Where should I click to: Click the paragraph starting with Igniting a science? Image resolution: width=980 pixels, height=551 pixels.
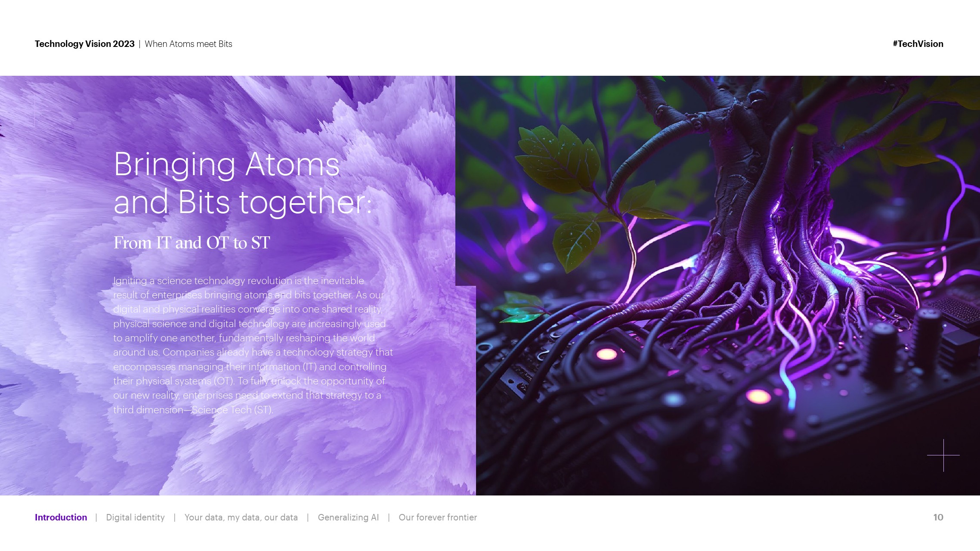253,345
